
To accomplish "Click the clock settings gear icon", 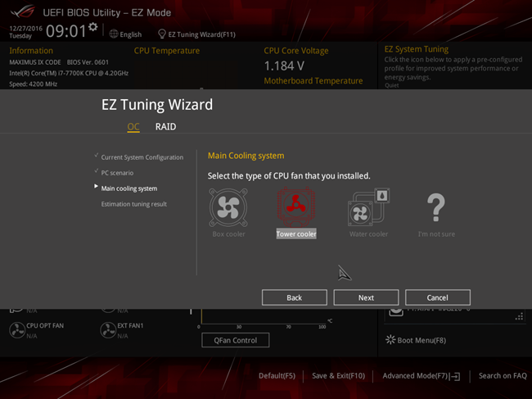I will pyautogui.click(x=93, y=27).
